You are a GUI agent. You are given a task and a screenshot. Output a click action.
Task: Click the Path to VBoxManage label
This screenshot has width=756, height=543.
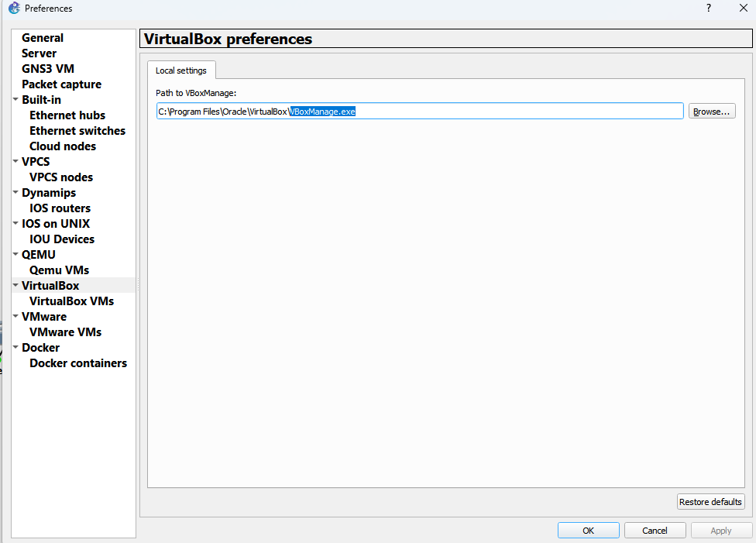196,93
